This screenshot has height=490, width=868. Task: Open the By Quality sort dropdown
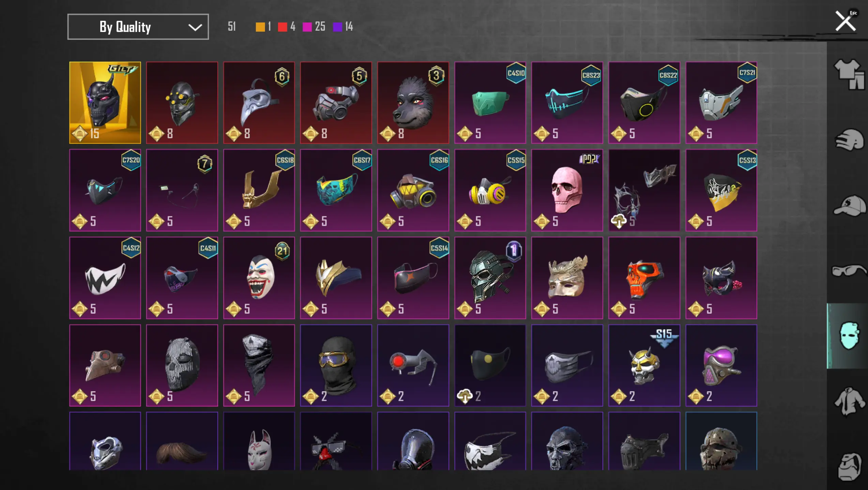(138, 27)
